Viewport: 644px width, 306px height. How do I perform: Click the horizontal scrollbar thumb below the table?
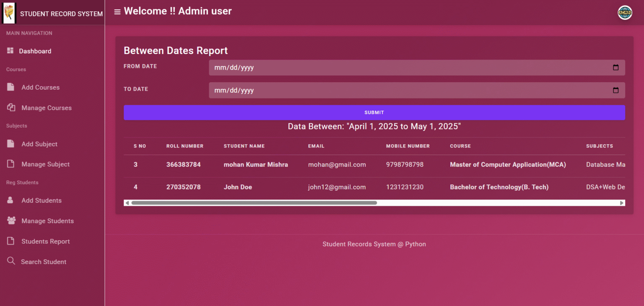[254, 203]
